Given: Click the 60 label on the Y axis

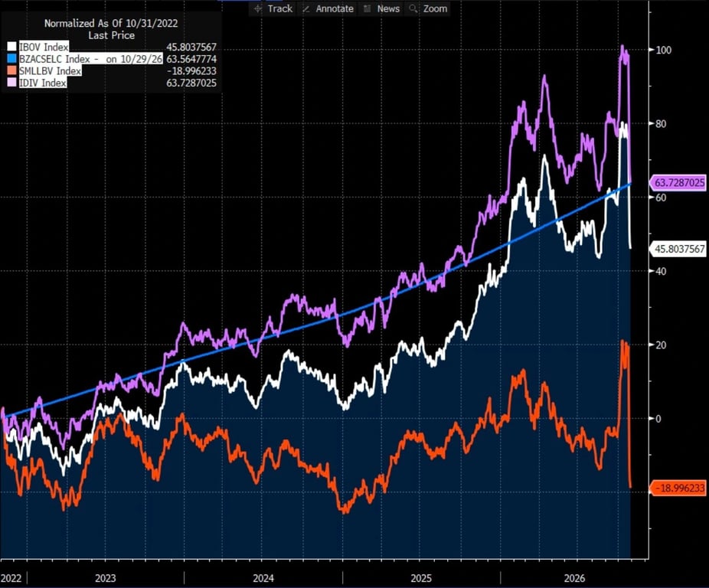Looking at the screenshot, I should click(661, 198).
